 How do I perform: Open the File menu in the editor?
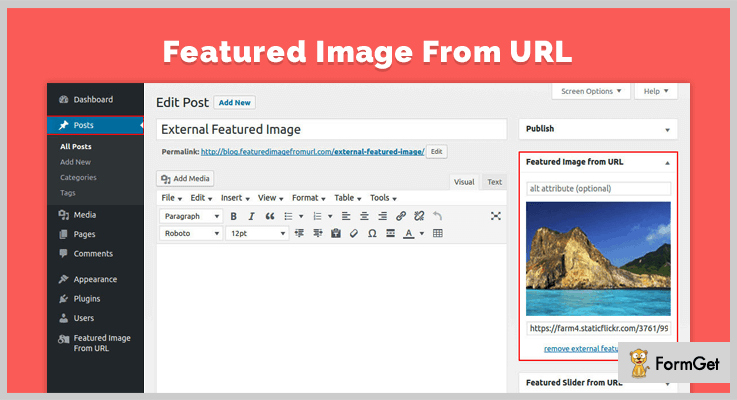pyautogui.click(x=172, y=198)
